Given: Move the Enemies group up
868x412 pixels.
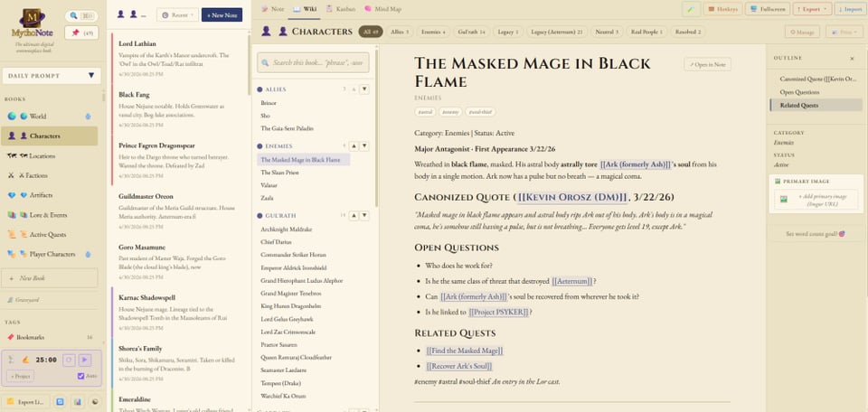Looking at the screenshot, I should pyautogui.click(x=354, y=146).
